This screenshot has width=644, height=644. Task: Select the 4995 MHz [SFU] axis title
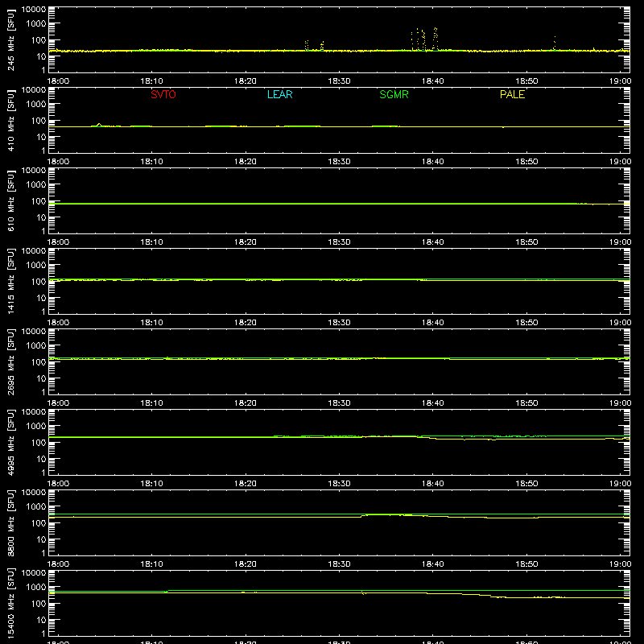tap(10, 442)
